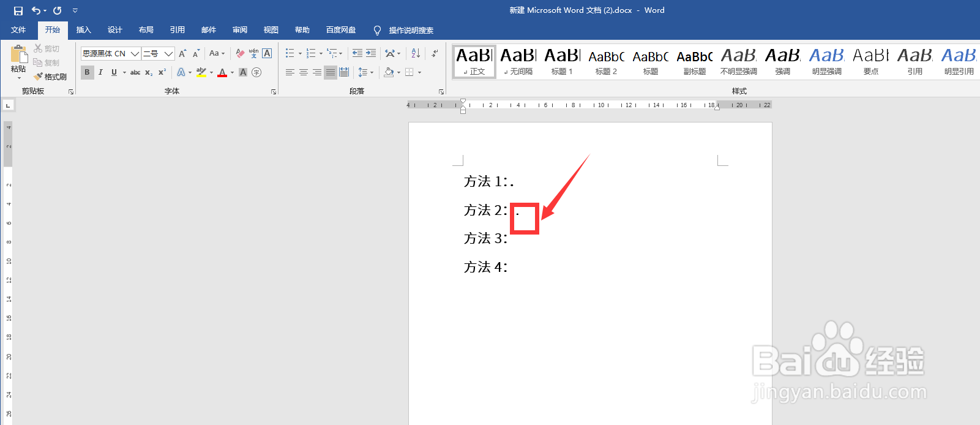Switch to the 百度网盘 tab
The width and height of the screenshot is (980, 425).
341,30
